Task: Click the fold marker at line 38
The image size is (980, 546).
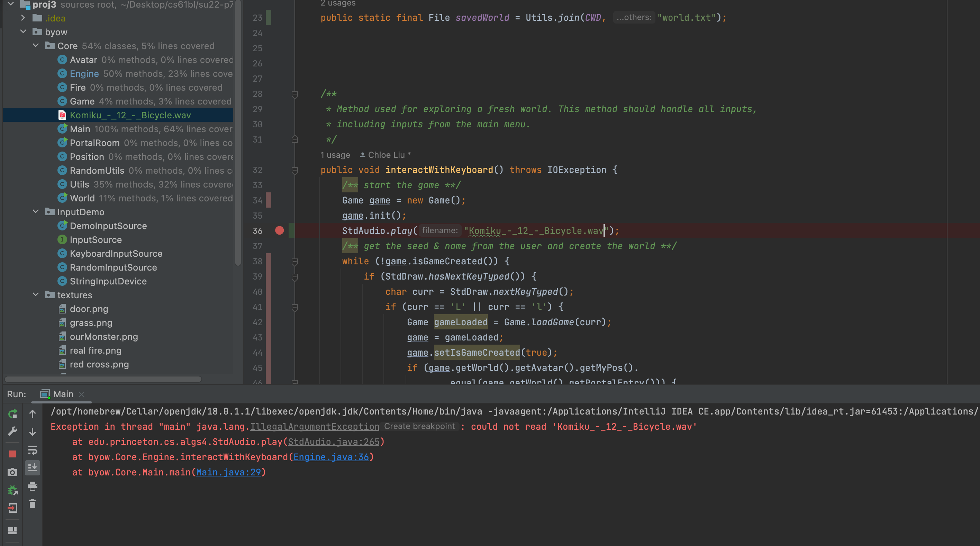Action: pos(294,261)
